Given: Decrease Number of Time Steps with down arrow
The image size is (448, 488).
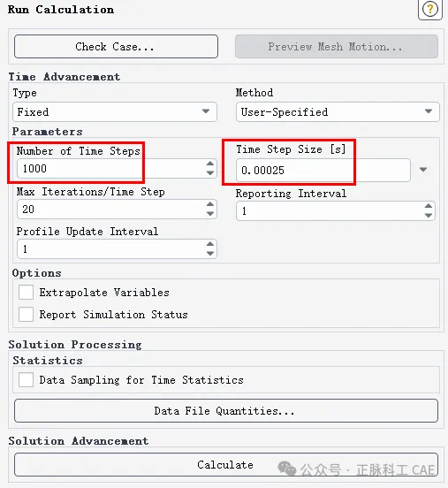Looking at the screenshot, I should (x=210, y=172).
